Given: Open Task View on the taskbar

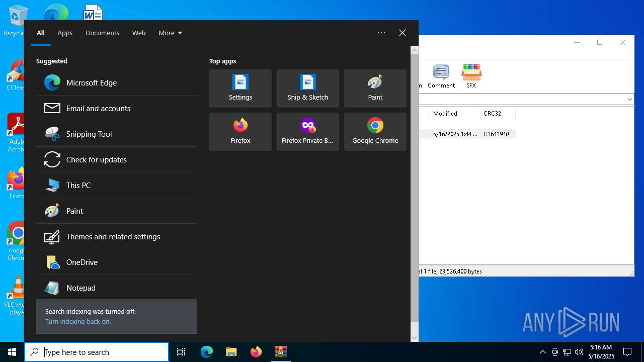Looking at the screenshot, I should pyautogui.click(x=181, y=352).
